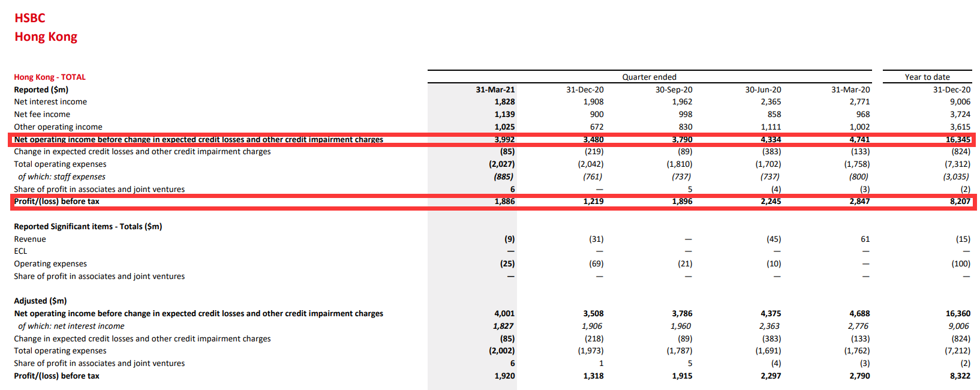The width and height of the screenshot is (980, 390).
Task: Select the ECL row label
Action: pos(20,251)
